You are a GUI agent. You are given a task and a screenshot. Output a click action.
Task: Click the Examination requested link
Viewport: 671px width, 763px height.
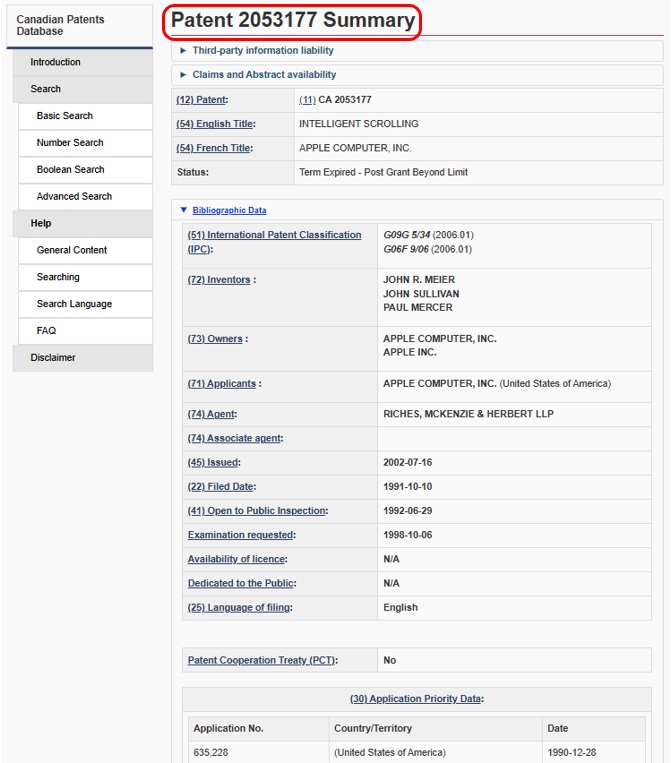pos(240,535)
